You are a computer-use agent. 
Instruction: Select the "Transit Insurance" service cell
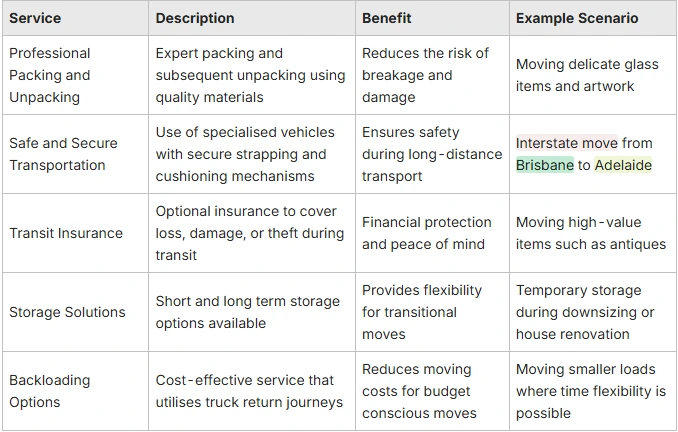pos(66,233)
